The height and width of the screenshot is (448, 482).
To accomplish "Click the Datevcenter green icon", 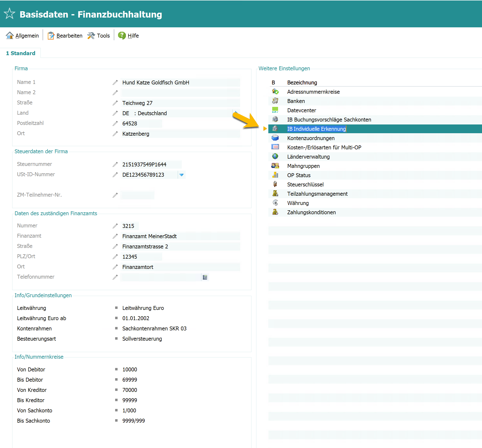I will point(275,110).
